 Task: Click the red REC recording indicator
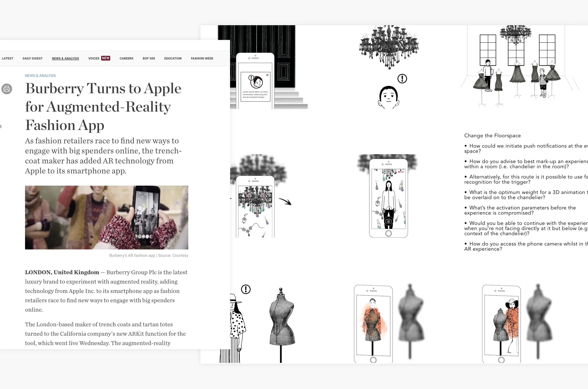pos(401,172)
